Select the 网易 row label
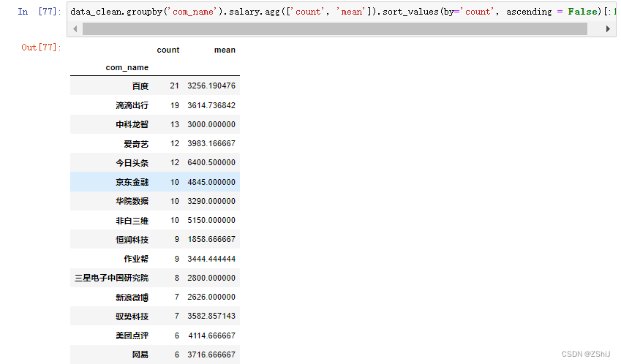The image size is (621, 364). coord(140,354)
